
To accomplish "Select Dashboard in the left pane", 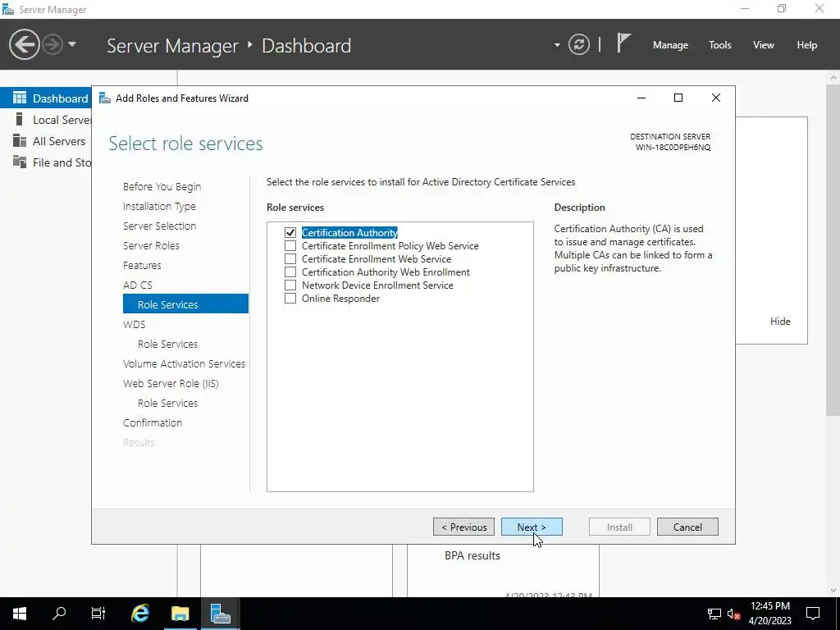I will click(x=46, y=98).
